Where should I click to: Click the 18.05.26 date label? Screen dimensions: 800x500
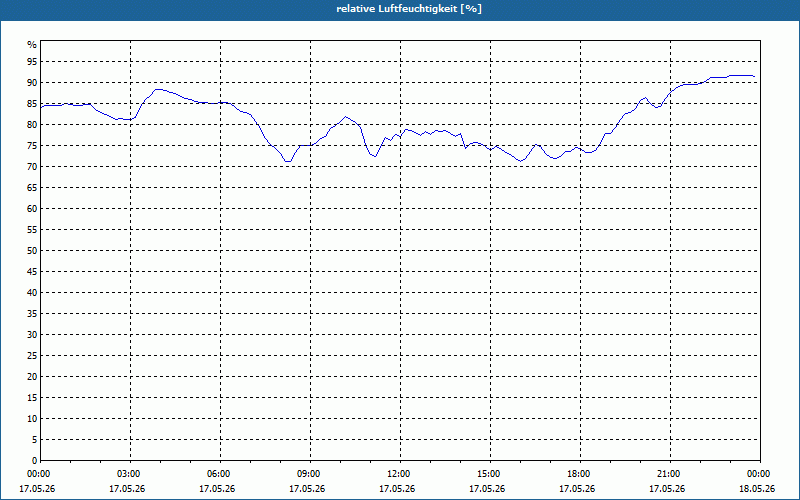(757, 489)
